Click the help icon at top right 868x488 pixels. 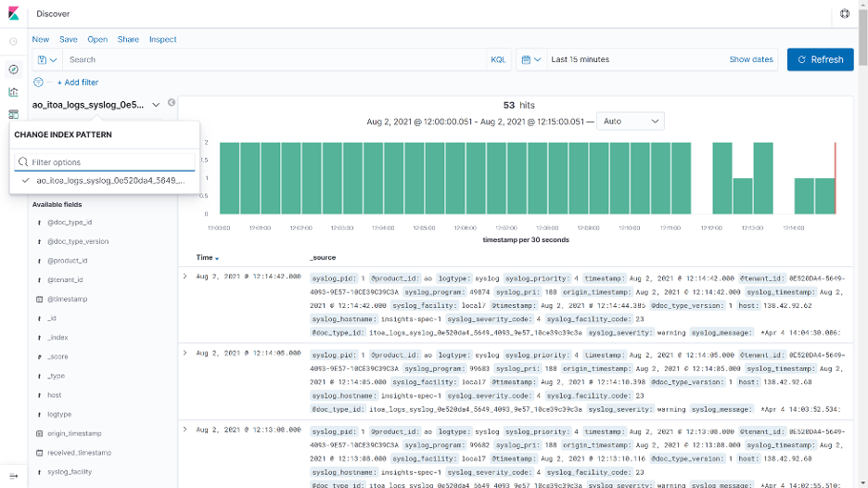pos(844,14)
